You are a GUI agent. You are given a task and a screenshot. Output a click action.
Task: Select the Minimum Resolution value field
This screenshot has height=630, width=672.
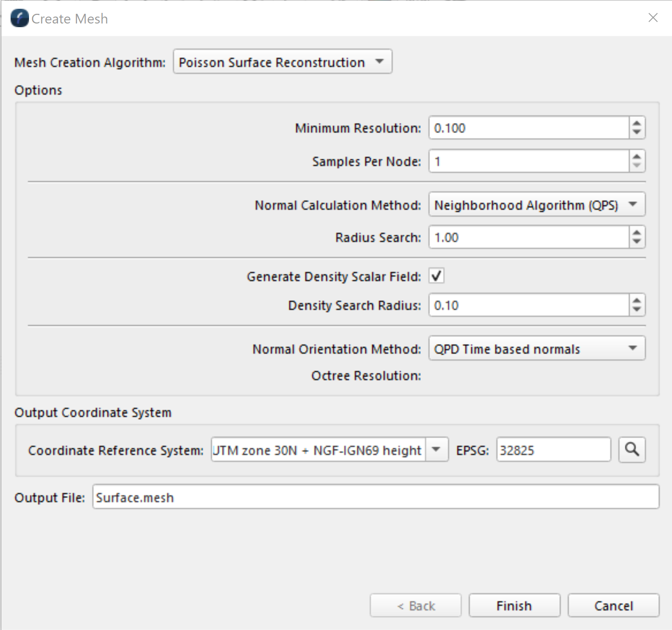pos(528,128)
